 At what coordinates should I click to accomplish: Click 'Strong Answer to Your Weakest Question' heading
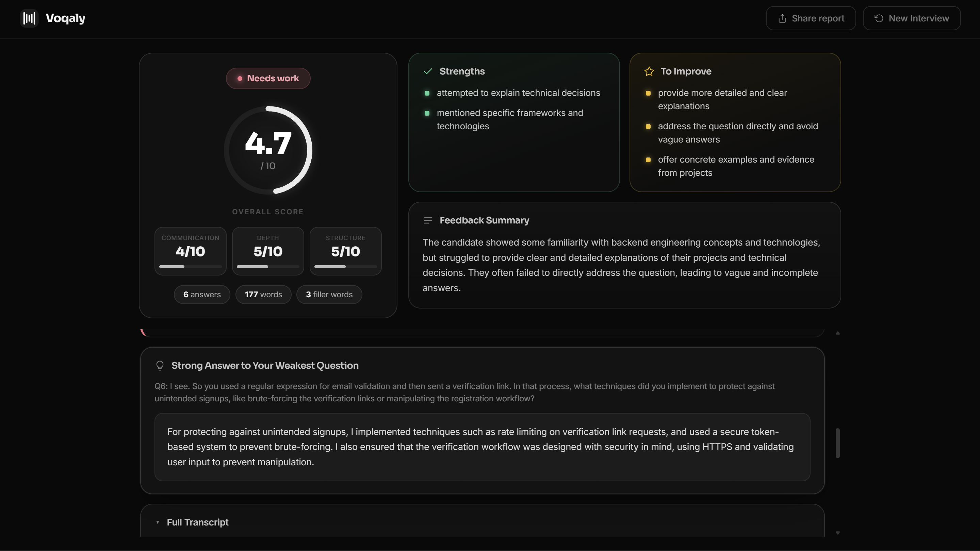tap(265, 365)
